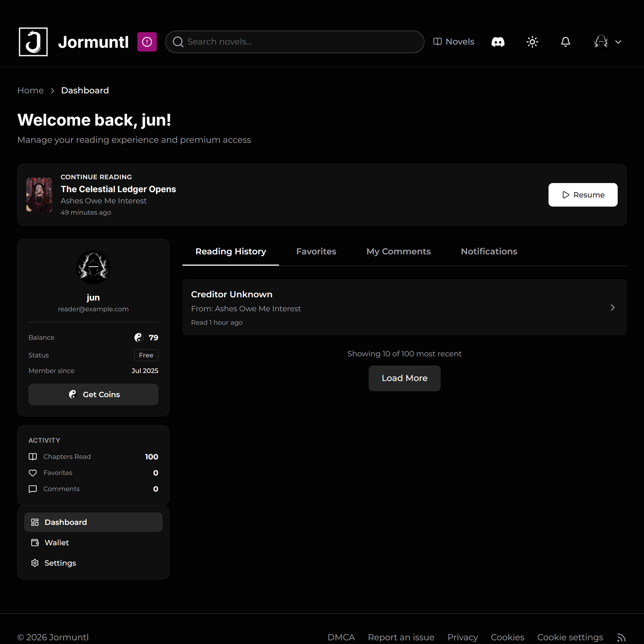Image resolution: width=644 pixels, height=644 pixels.
Task: Switch to Notifications tab
Action: (x=489, y=252)
